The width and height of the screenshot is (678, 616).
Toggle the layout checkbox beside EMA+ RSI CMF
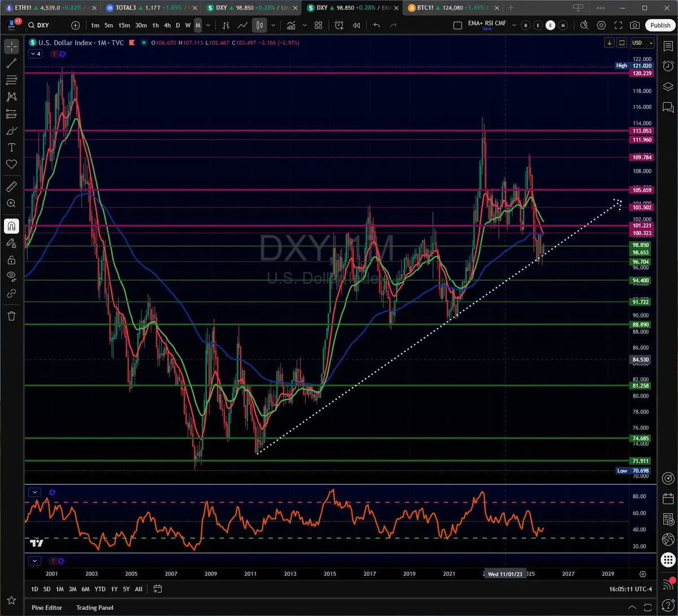pyautogui.click(x=458, y=25)
